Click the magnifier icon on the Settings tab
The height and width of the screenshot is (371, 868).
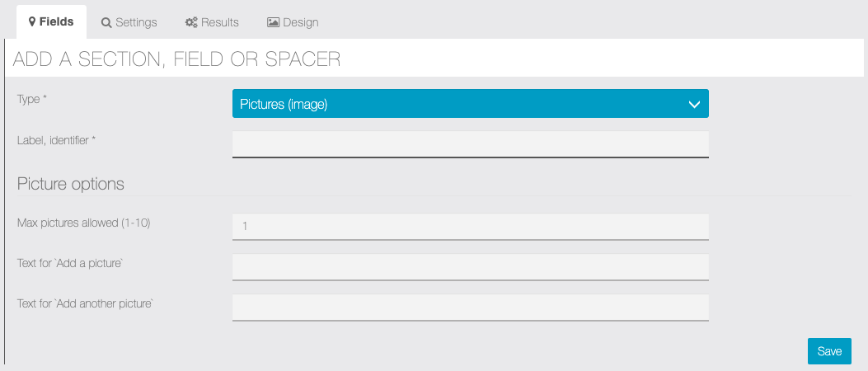(x=106, y=23)
